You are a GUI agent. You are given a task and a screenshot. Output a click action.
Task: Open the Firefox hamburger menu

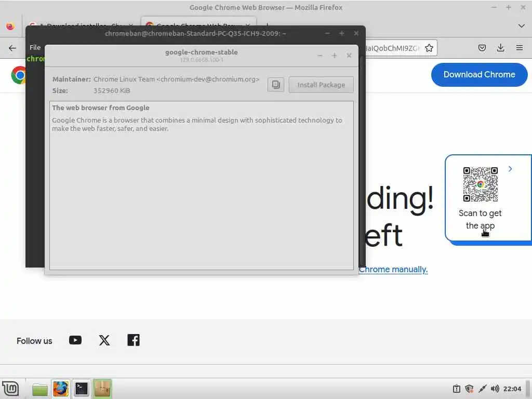pyautogui.click(x=519, y=48)
